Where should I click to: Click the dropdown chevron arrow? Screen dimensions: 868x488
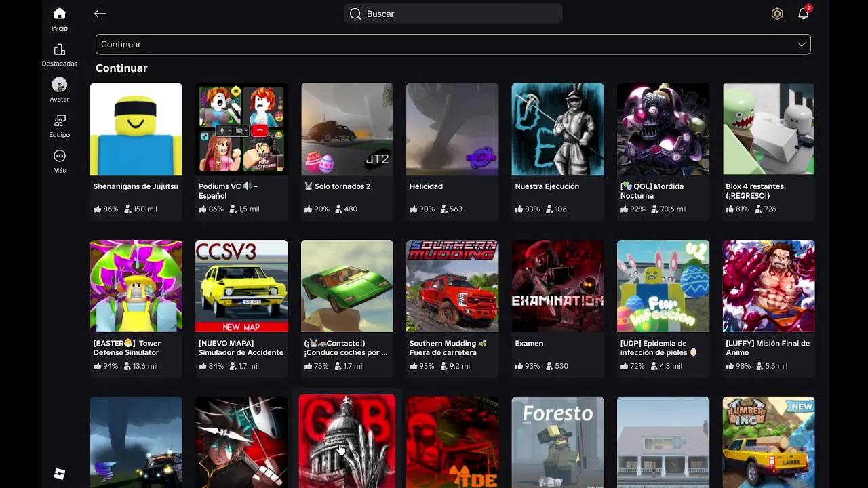pyautogui.click(x=802, y=44)
